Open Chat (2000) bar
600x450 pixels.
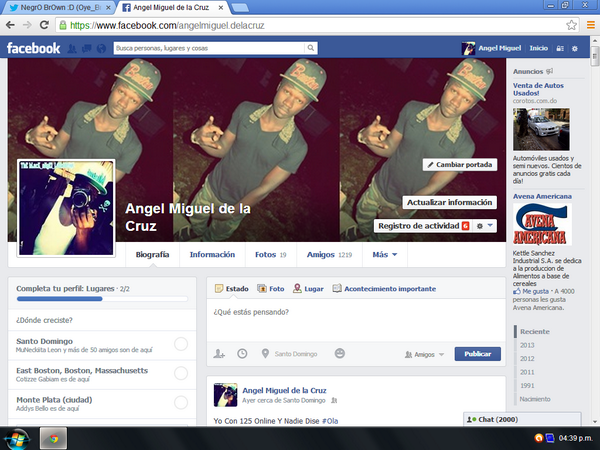(522, 419)
